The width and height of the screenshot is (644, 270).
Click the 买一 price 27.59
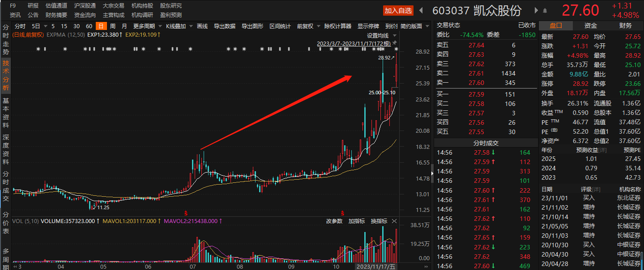tap(476, 94)
